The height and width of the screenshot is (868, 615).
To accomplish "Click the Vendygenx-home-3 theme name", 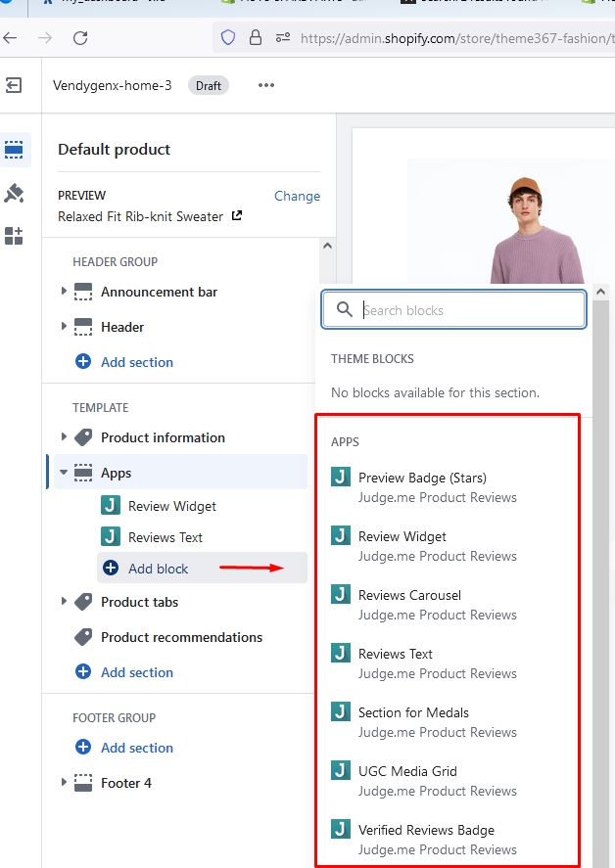I will (x=113, y=85).
